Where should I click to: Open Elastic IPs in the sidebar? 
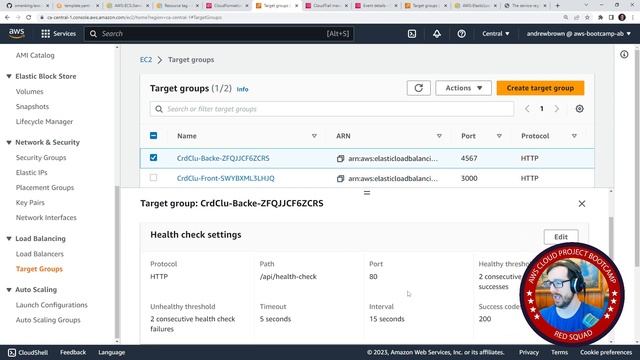(31, 173)
